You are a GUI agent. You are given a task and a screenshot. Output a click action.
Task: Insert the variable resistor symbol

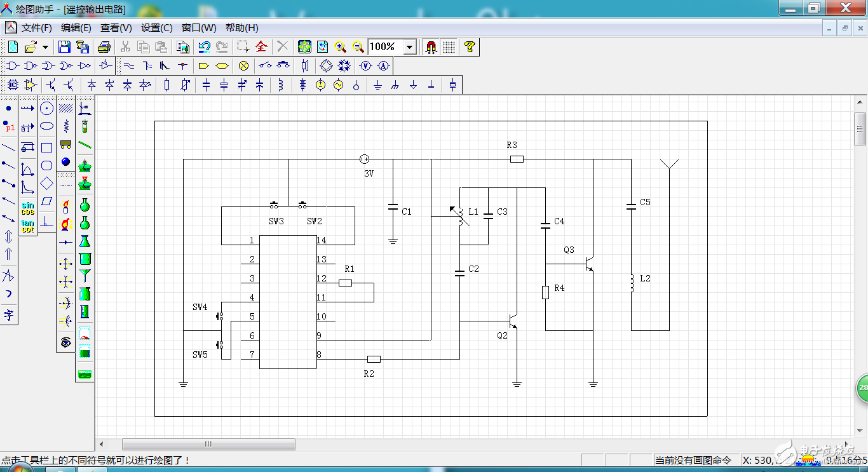tap(185, 84)
